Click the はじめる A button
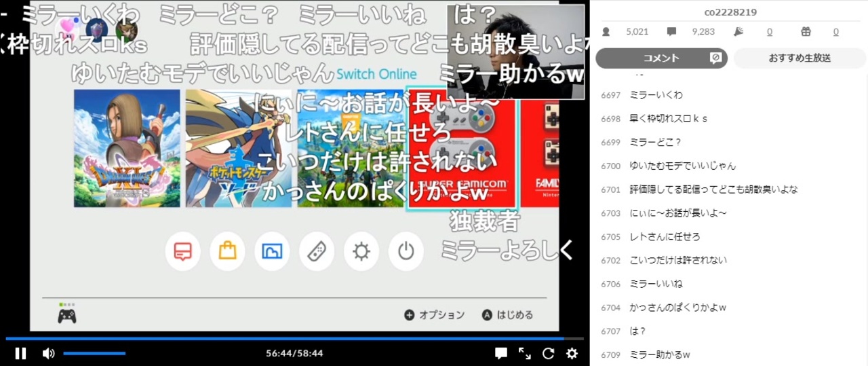The height and width of the screenshot is (366, 868). pos(507,315)
